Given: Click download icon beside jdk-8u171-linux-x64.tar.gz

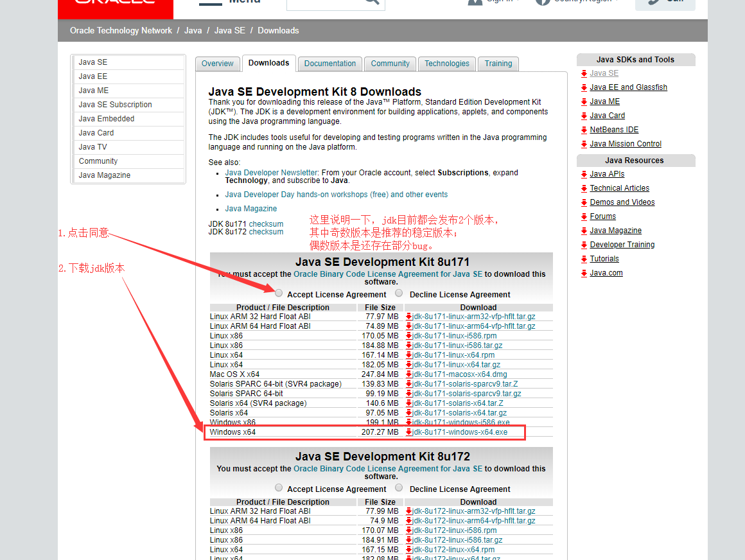Looking at the screenshot, I should tap(408, 365).
